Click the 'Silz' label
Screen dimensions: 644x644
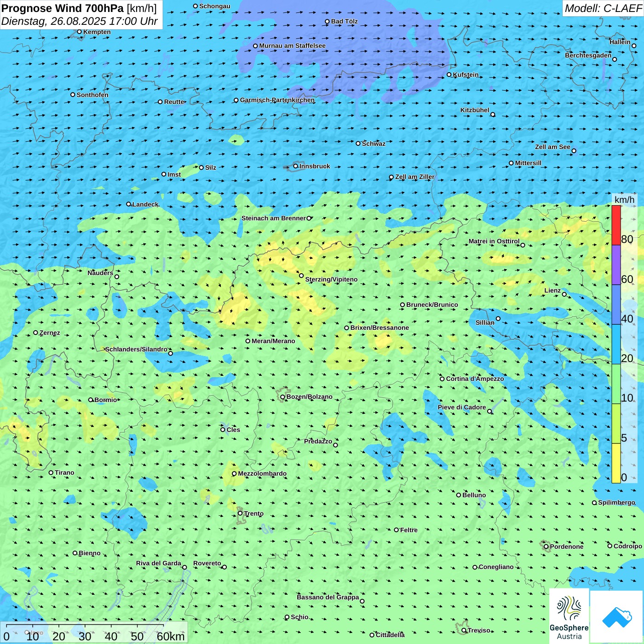tap(211, 167)
